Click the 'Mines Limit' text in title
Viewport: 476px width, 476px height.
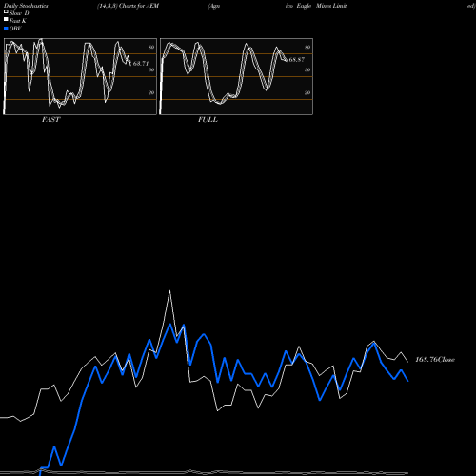point(331,6)
